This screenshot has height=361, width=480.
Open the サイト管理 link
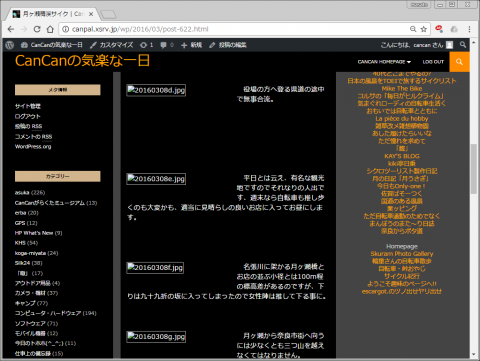pyautogui.click(x=28, y=106)
